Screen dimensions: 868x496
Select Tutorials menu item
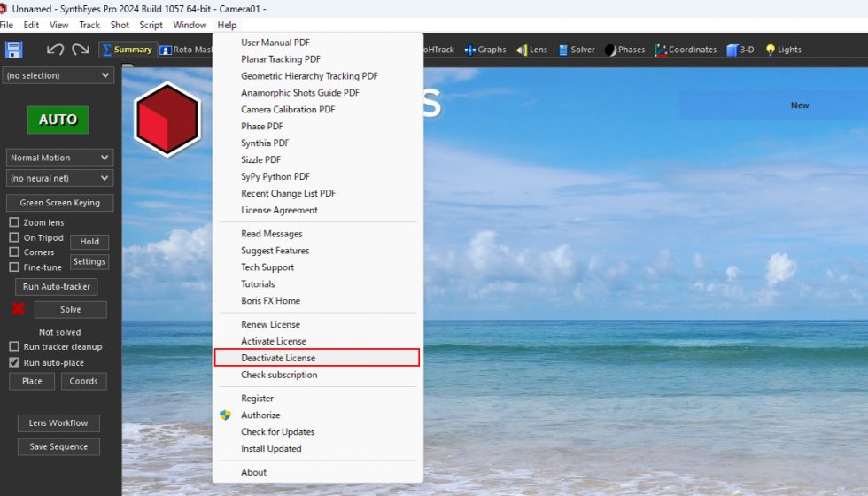click(x=317, y=284)
